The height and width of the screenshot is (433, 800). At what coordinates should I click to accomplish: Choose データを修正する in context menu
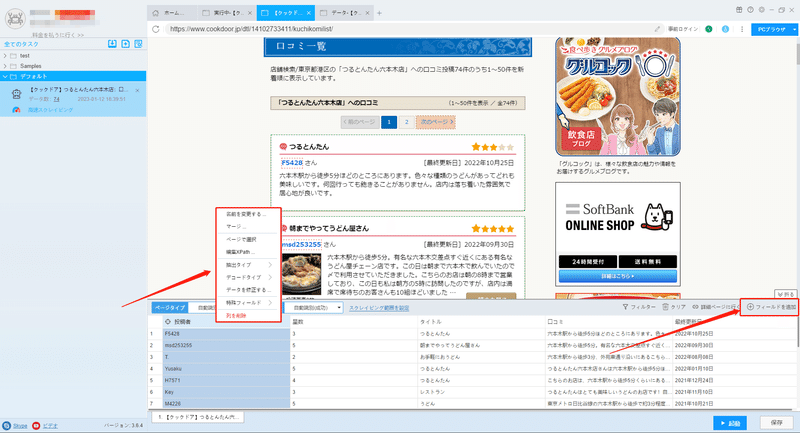[x=249, y=290]
